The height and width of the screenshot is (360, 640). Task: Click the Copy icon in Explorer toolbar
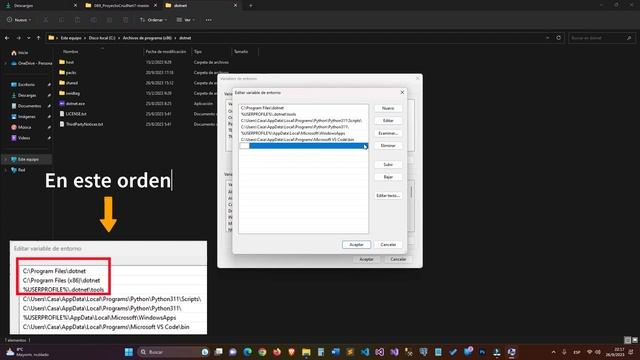(x=61, y=20)
